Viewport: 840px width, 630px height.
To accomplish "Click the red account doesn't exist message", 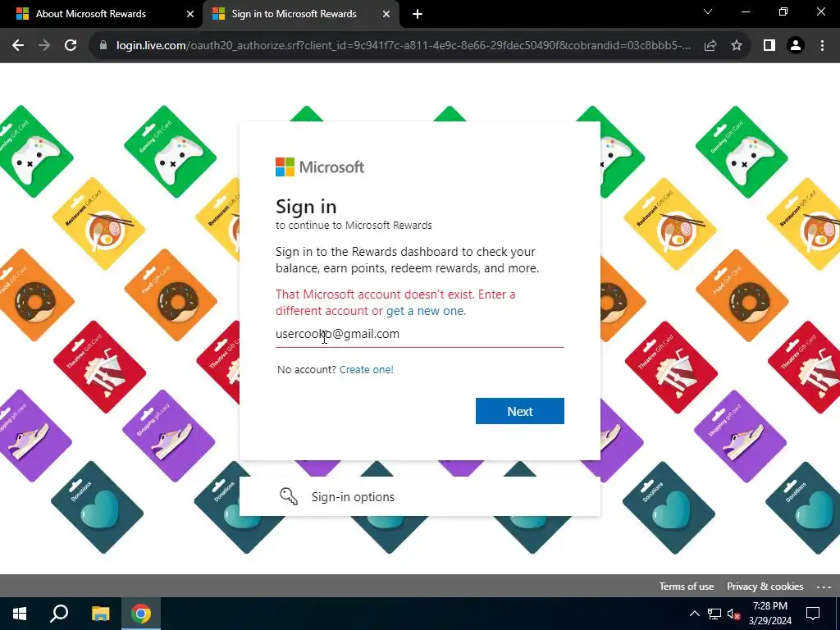I will coord(395,303).
